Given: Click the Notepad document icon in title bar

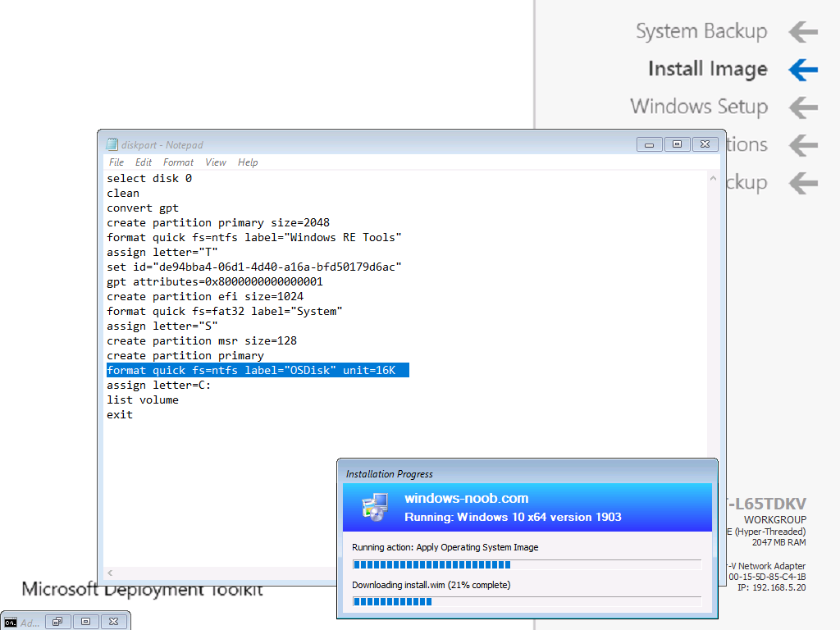Looking at the screenshot, I should pyautogui.click(x=112, y=144).
